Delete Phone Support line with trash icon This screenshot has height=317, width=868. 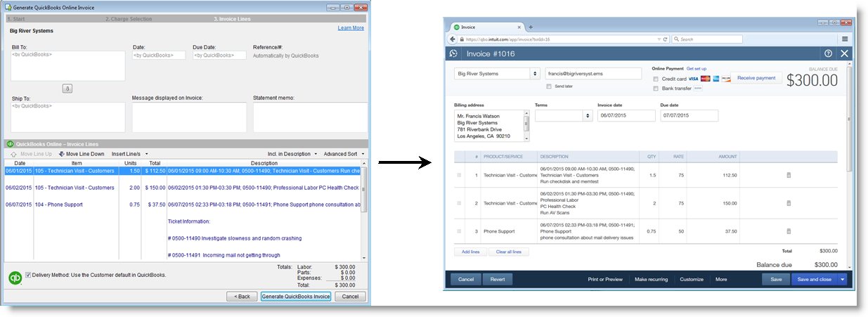(x=788, y=231)
